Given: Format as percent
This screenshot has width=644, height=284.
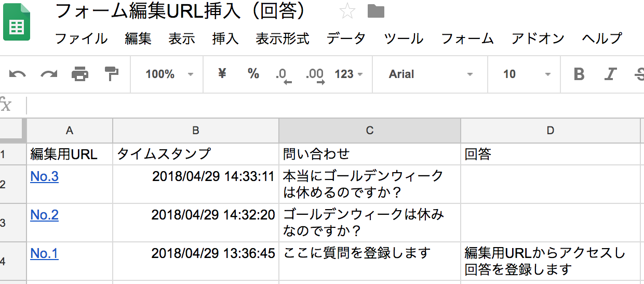Looking at the screenshot, I should point(253,74).
